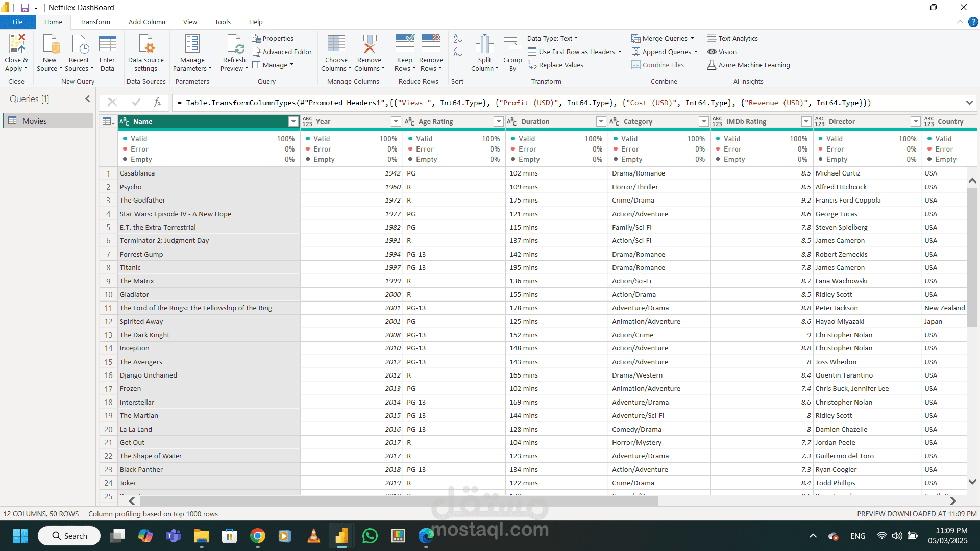Click the Group By icon

[512, 44]
